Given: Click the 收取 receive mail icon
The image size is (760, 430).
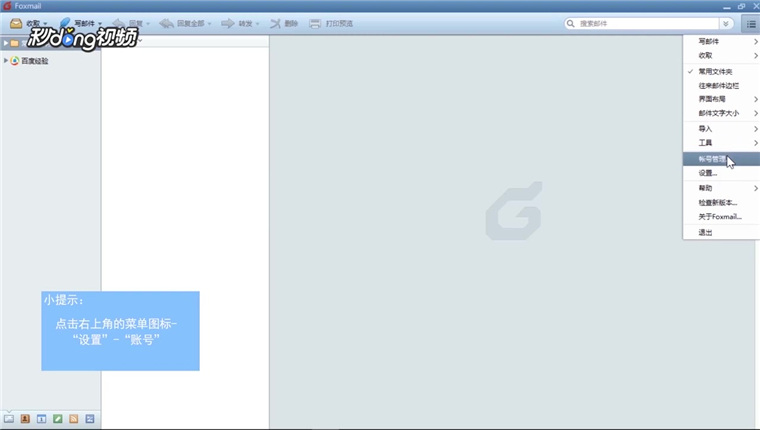Looking at the screenshot, I should click(16, 23).
